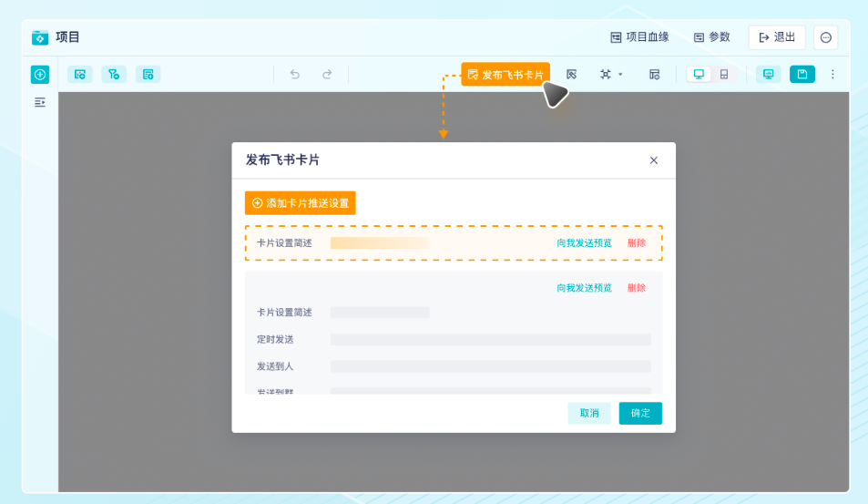Click the 发送到人 field
Image resolution: width=868 pixels, height=504 pixels.
tap(490, 366)
